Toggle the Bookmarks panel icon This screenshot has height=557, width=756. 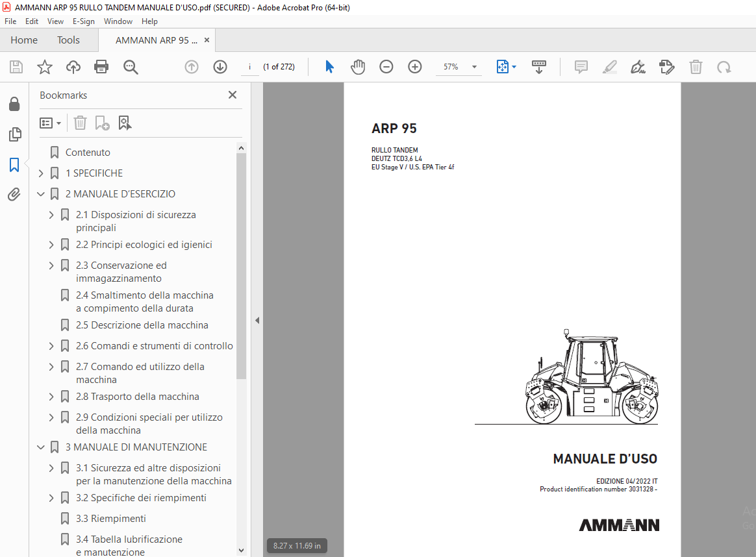(14, 165)
